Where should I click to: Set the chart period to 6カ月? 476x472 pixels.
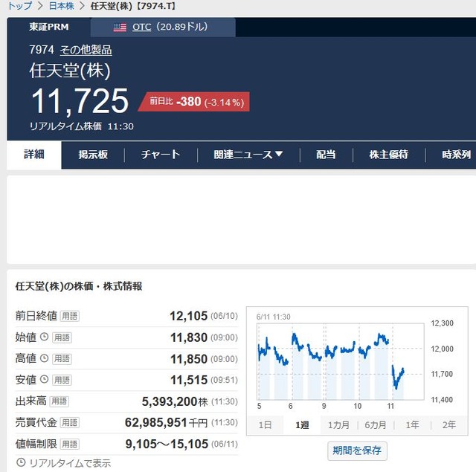pyautogui.click(x=376, y=425)
